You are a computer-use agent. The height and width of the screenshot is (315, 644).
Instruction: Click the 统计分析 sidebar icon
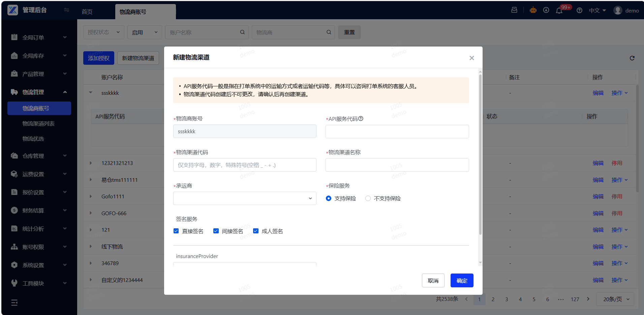click(14, 228)
